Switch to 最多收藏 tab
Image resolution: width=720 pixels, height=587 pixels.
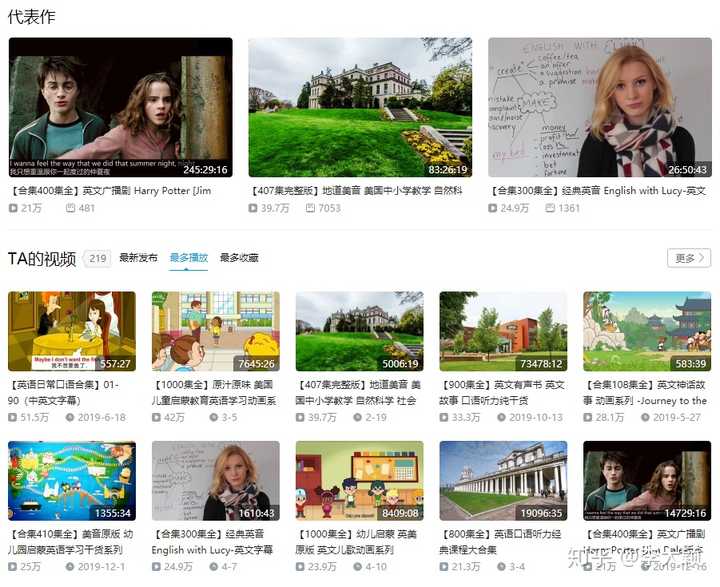tap(239, 258)
